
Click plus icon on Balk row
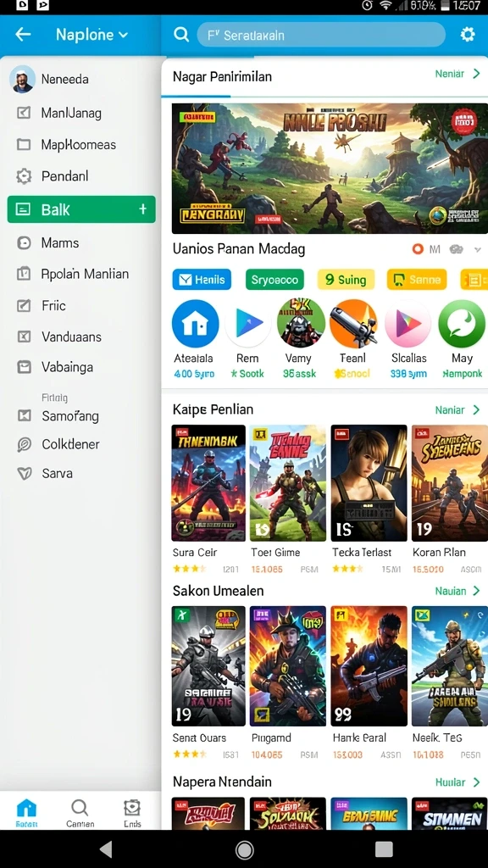point(142,209)
